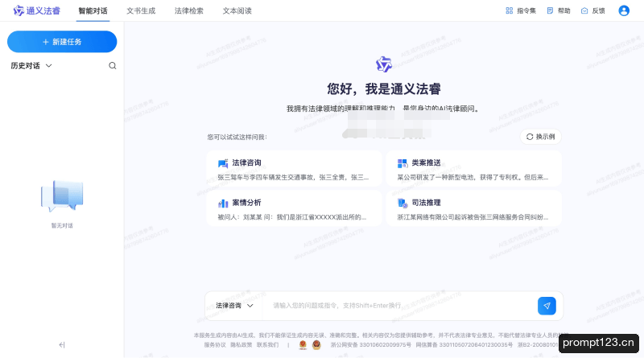Open the user account avatar

click(x=623, y=10)
